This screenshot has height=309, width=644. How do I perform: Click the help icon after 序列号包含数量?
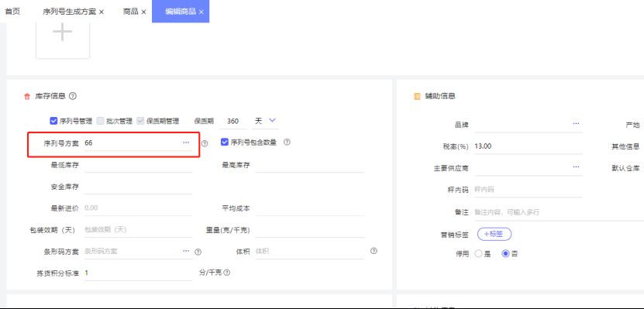click(287, 142)
